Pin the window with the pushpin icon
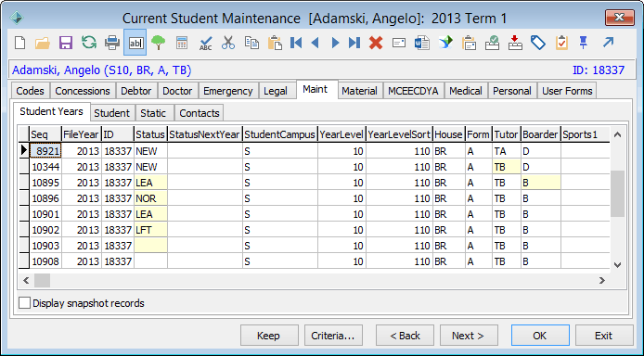The width and height of the screenshot is (644, 356). 583,43
